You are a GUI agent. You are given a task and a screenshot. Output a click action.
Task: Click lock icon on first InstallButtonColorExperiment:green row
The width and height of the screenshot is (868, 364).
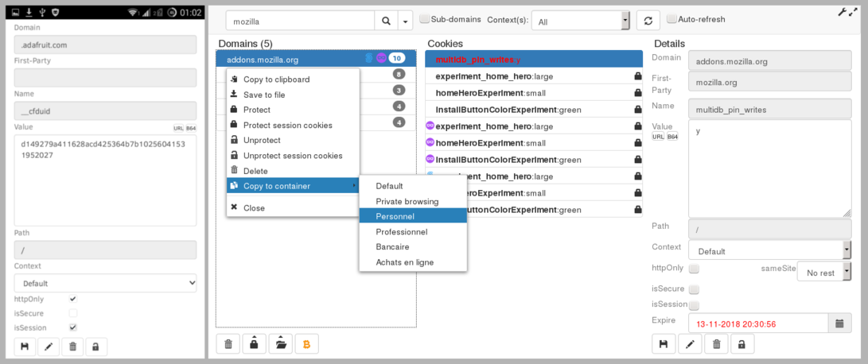click(x=637, y=110)
